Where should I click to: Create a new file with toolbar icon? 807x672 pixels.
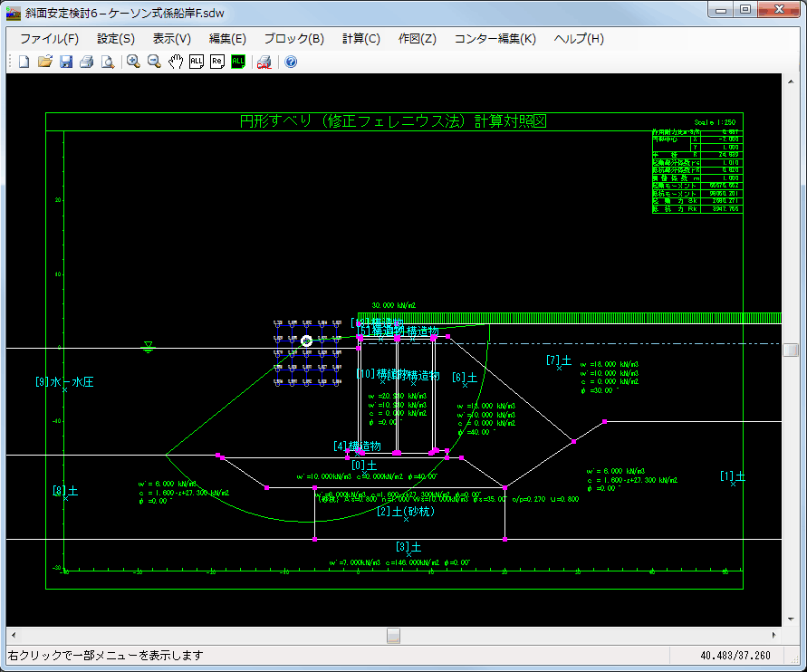pos(24,62)
